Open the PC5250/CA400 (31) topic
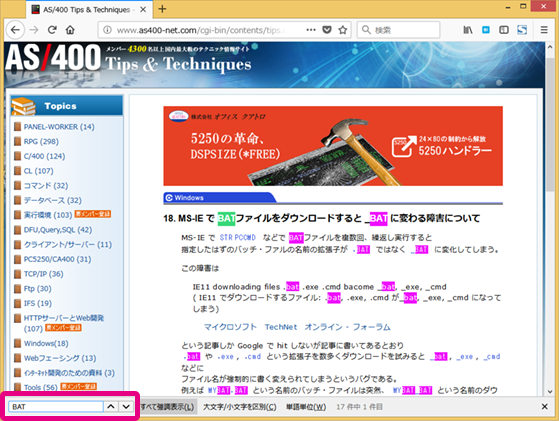Screen dimensions: 559x421 [x=57, y=259]
